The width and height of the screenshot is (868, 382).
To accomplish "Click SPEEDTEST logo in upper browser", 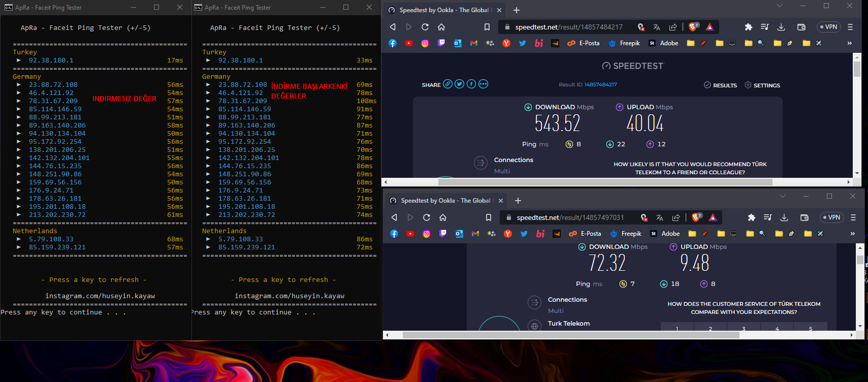I will [x=633, y=66].
